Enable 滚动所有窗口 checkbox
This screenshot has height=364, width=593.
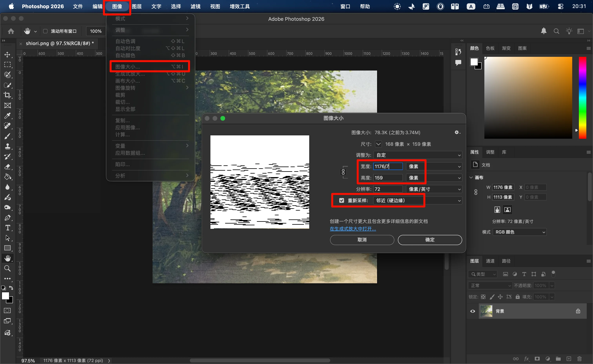tap(45, 31)
